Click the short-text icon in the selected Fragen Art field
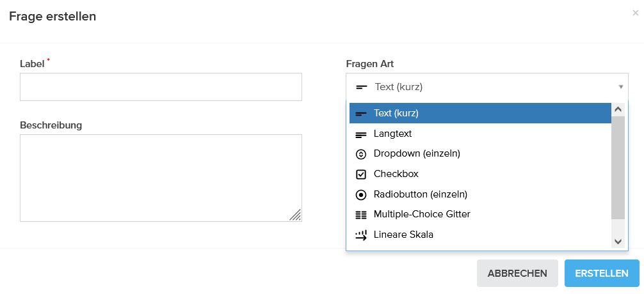The image size is (644, 294). pos(362,87)
